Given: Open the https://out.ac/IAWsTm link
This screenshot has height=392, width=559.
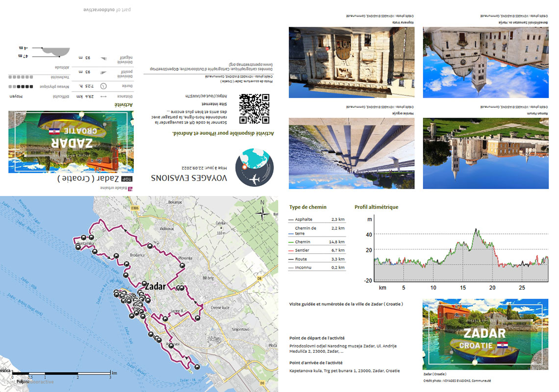Looking at the screenshot, I should tap(206, 96).
